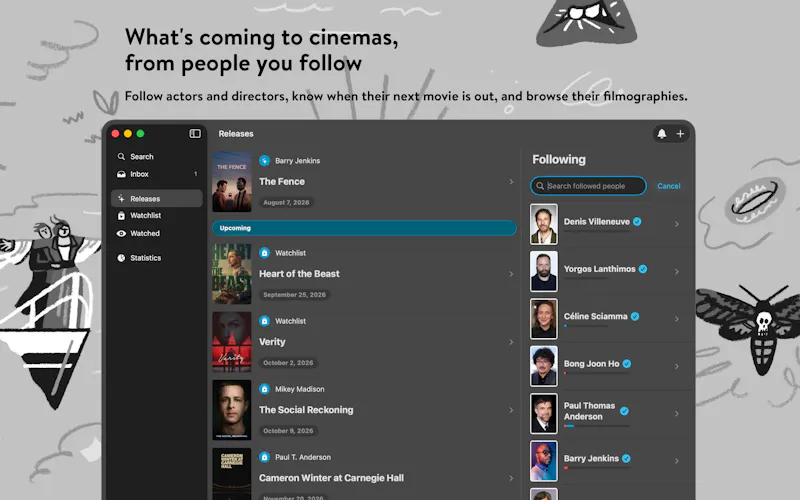Open Denis Villeneuve row chevron
800x500 pixels.
tap(677, 224)
